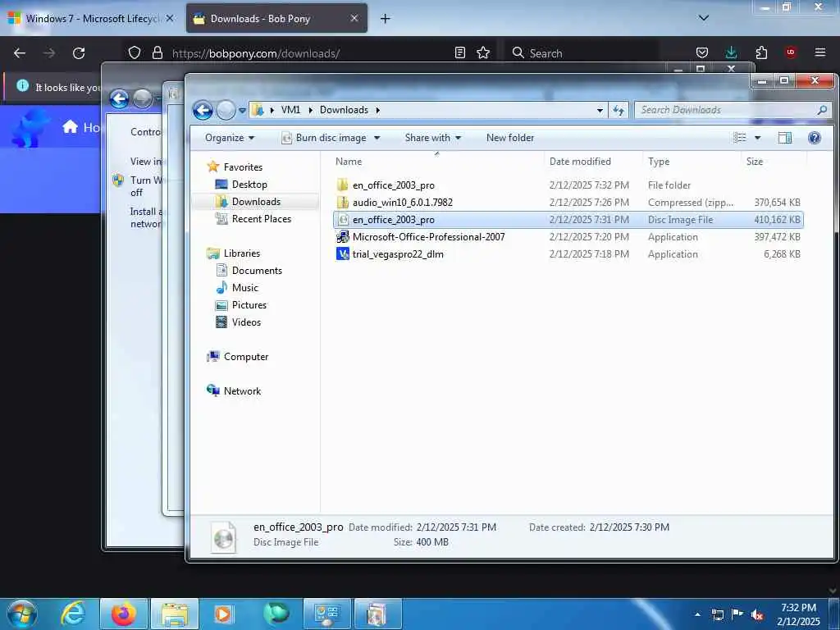This screenshot has height=630, width=840.
Task: Open a new Firefox tab
Action: pos(385,19)
